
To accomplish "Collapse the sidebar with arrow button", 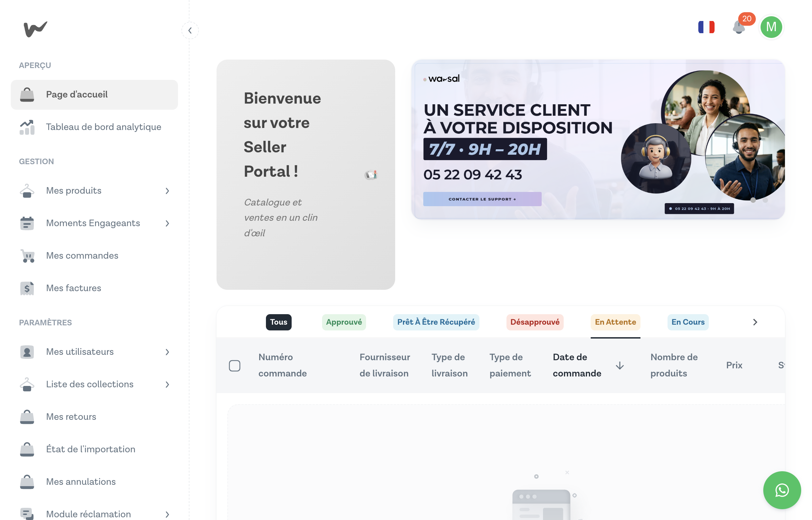I will [x=190, y=30].
